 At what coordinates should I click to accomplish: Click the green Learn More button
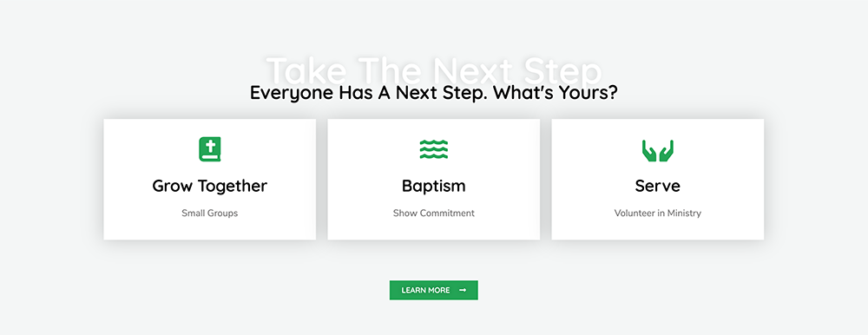click(433, 290)
